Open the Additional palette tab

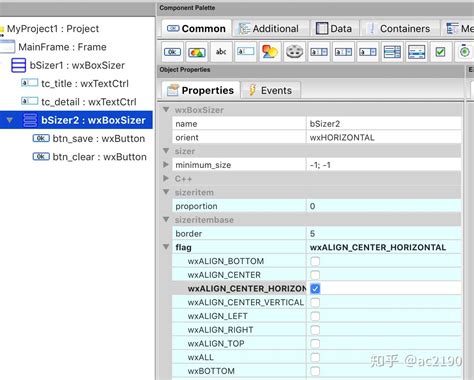[269, 29]
